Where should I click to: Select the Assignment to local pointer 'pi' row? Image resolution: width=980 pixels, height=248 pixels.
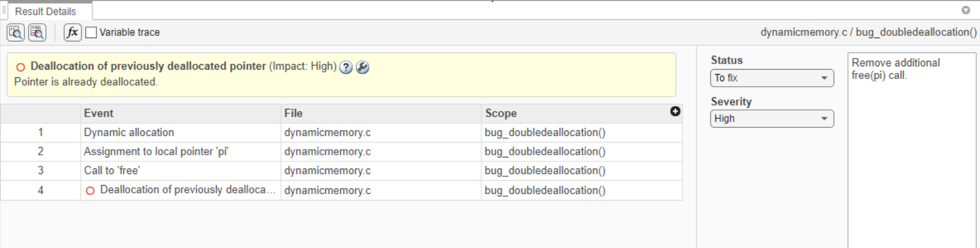click(156, 151)
